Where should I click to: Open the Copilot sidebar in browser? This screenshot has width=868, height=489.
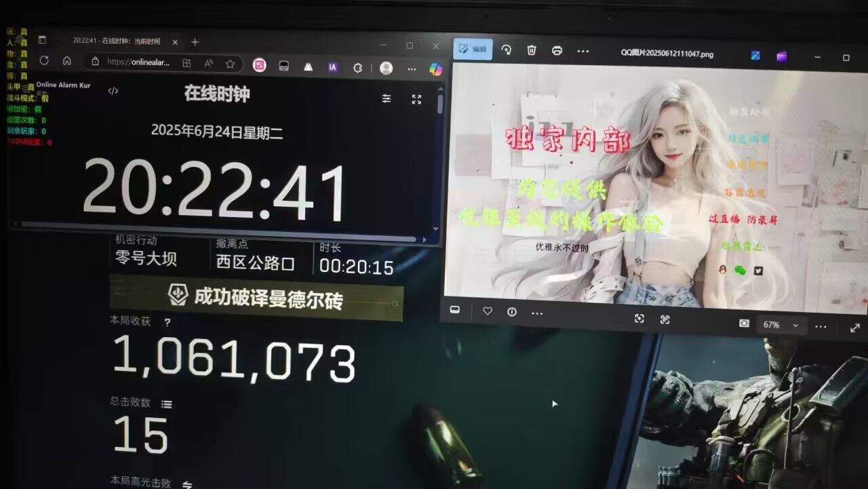pyautogui.click(x=436, y=69)
